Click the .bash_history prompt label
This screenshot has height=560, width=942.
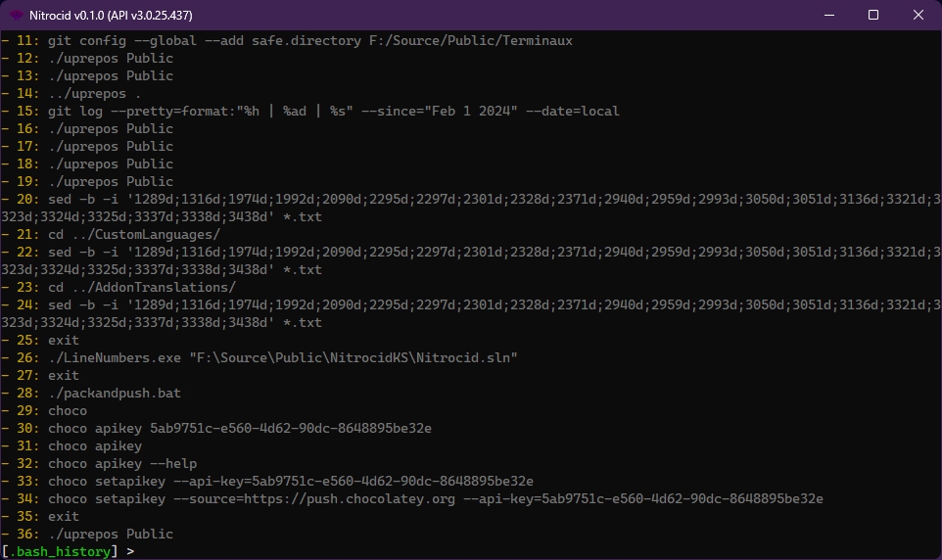(x=64, y=551)
